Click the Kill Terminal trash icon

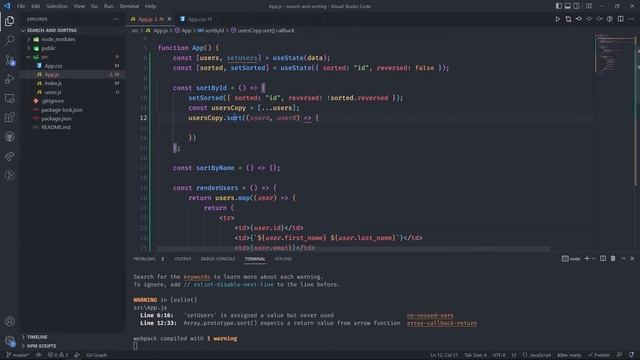[613, 259]
